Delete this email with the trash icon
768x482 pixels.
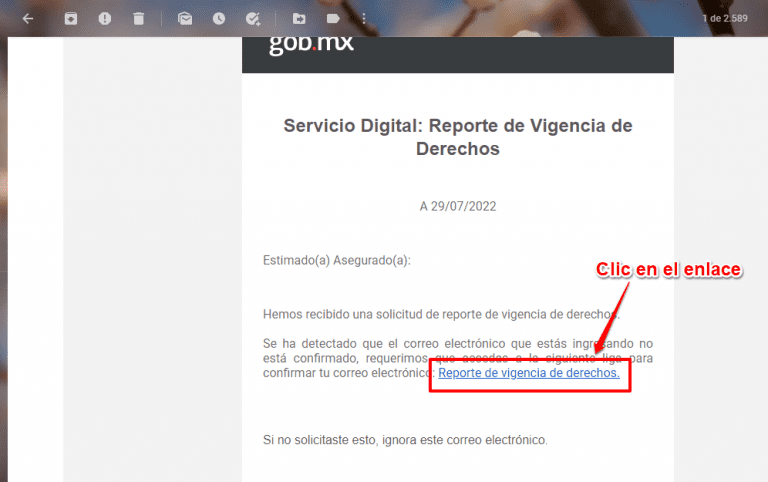(x=139, y=19)
